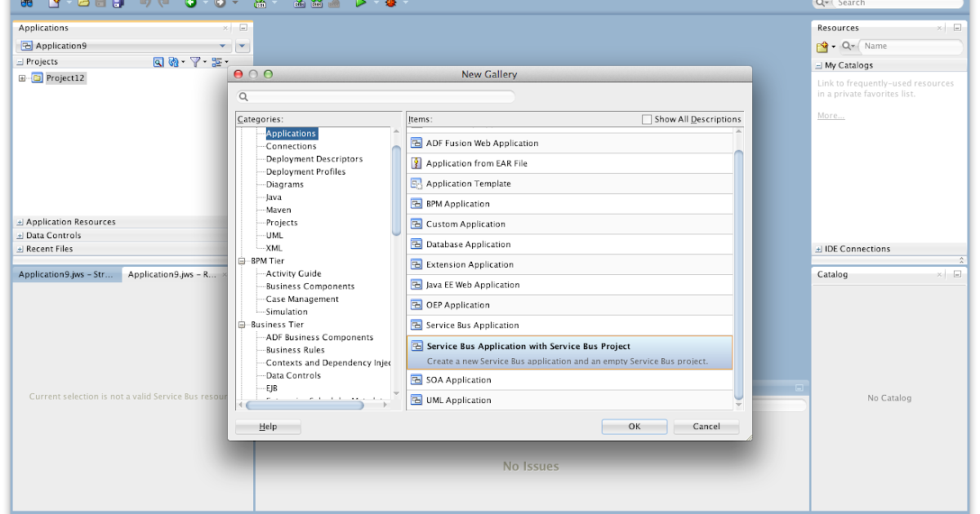Expand the Project12 tree node

tap(23, 78)
